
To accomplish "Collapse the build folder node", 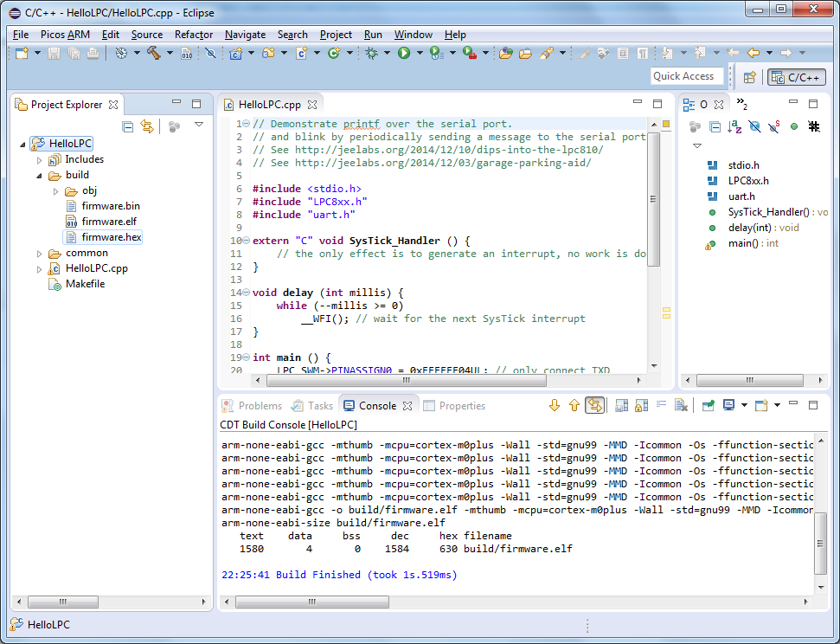I will point(39,176).
